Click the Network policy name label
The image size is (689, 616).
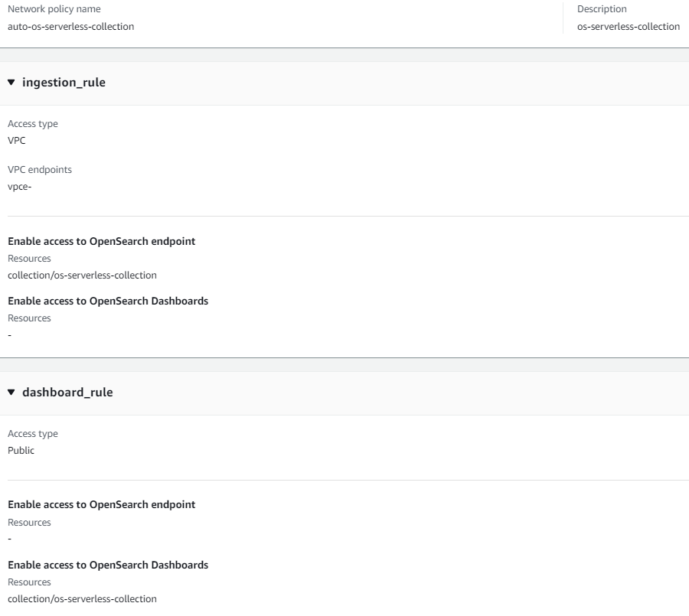pos(54,9)
